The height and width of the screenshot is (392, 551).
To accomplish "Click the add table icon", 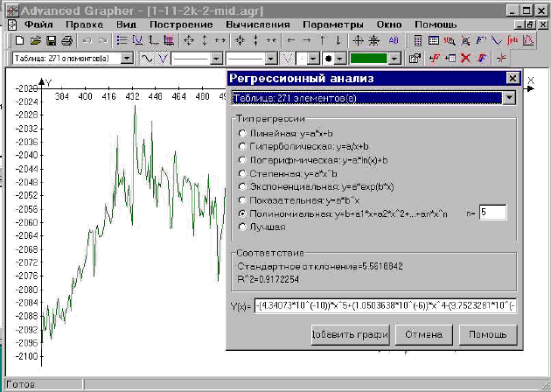I will pyautogui.click(x=450, y=58).
